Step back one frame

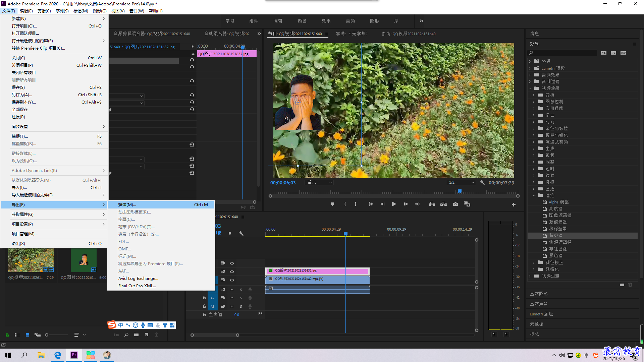(382, 204)
